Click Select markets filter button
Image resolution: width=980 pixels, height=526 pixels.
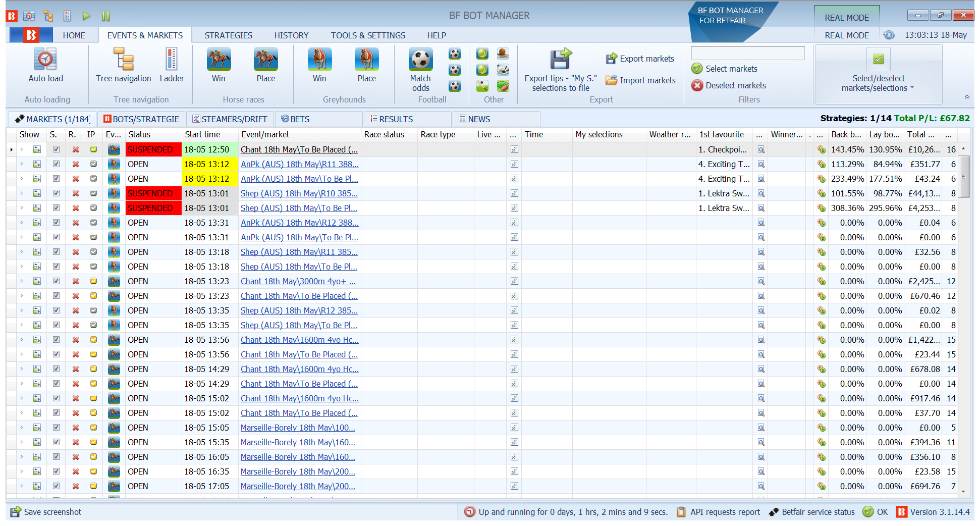(x=724, y=69)
